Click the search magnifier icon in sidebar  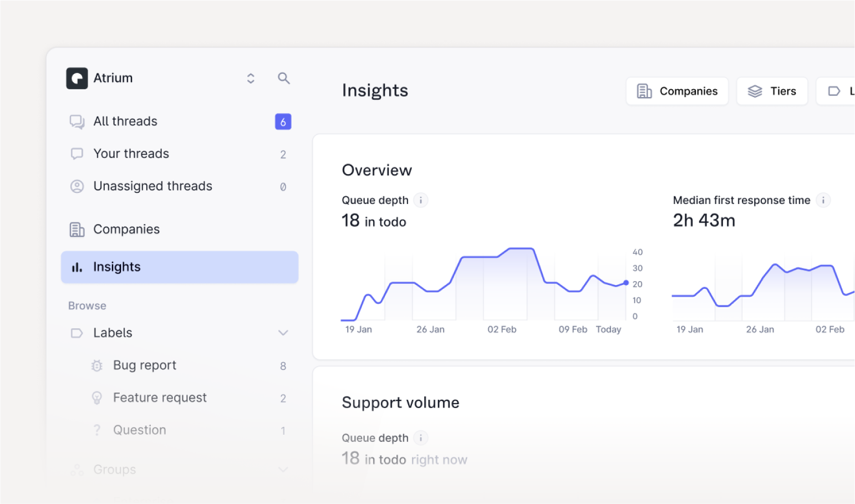(x=283, y=78)
